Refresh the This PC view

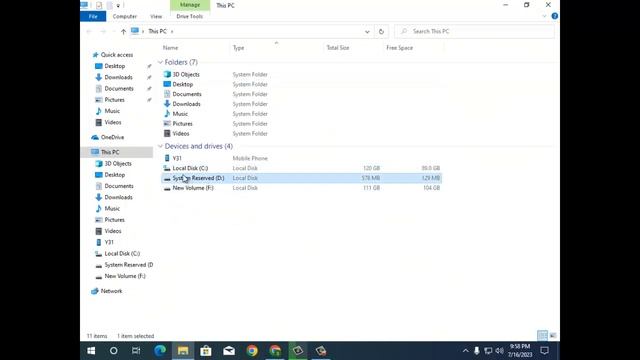(381, 31)
